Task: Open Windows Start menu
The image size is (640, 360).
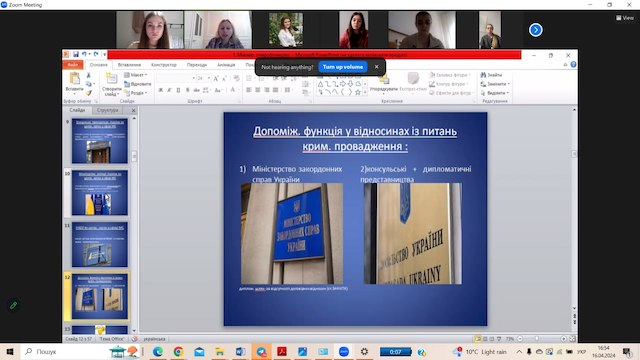Action: pos(10,351)
